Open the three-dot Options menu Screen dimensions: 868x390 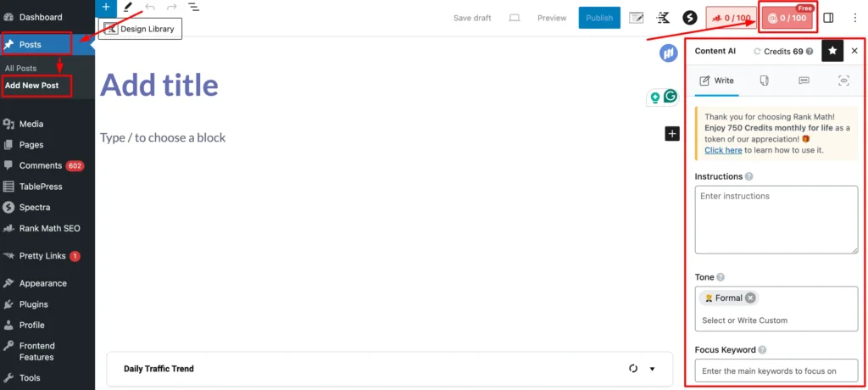854,18
